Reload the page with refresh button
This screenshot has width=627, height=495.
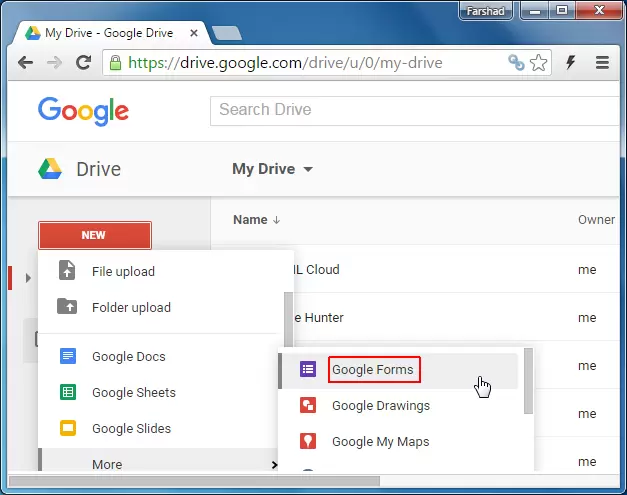tap(84, 62)
